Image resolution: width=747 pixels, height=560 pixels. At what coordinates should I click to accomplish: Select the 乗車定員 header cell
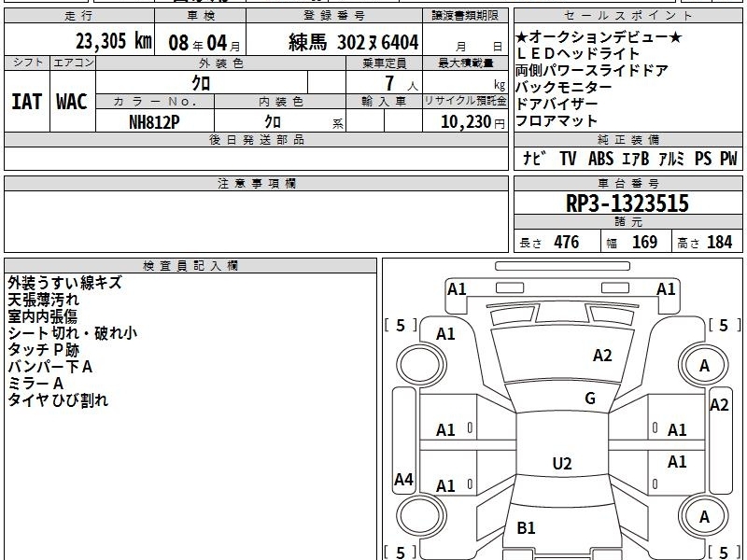(x=384, y=63)
